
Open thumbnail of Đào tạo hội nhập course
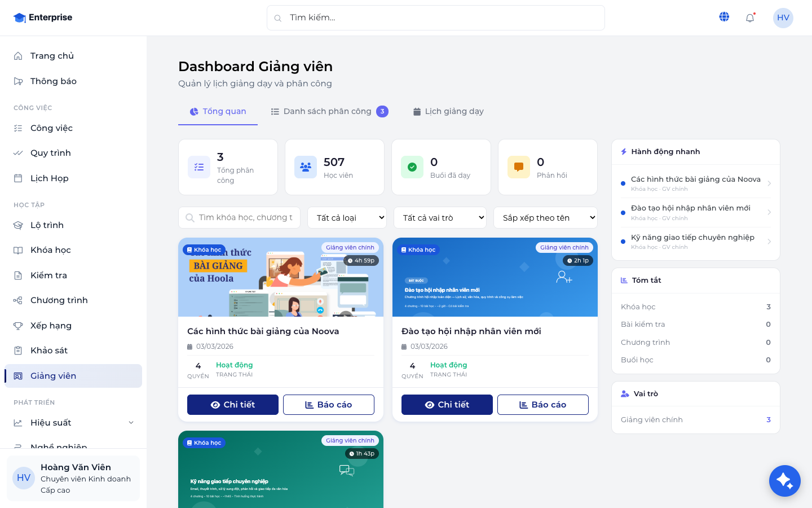(x=495, y=277)
